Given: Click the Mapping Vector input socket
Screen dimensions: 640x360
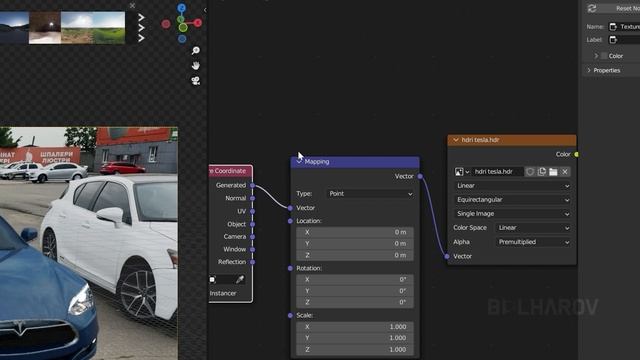Looking at the screenshot, I should (x=290, y=208).
